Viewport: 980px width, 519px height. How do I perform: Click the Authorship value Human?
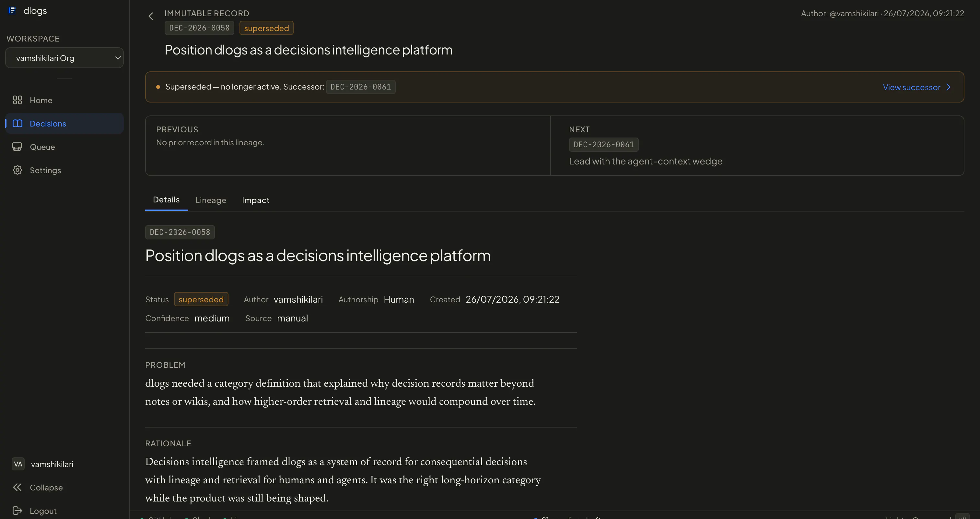coord(399,300)
